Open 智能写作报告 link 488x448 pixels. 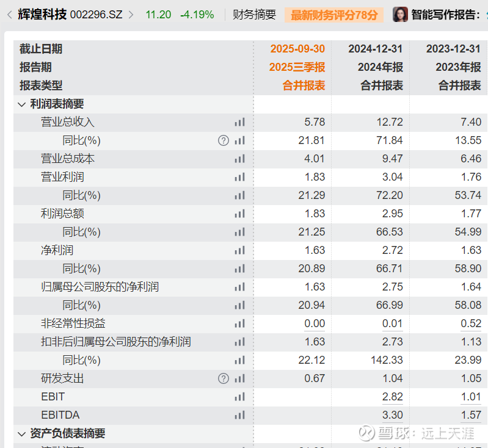pos(445,15)
